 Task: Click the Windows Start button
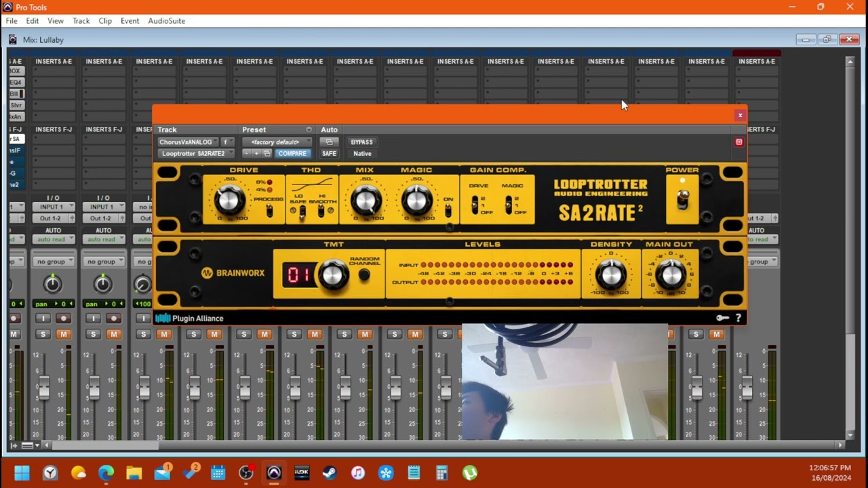pos(22,472)
